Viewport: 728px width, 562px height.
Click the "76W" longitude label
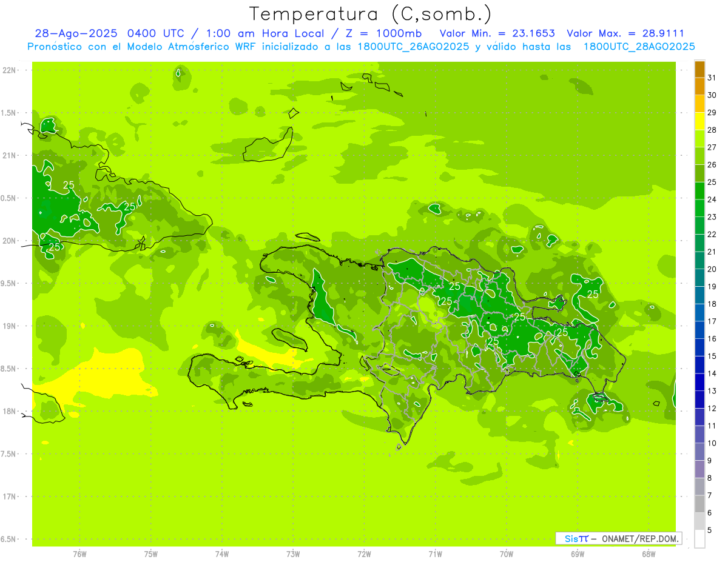[x=79, y=554]
